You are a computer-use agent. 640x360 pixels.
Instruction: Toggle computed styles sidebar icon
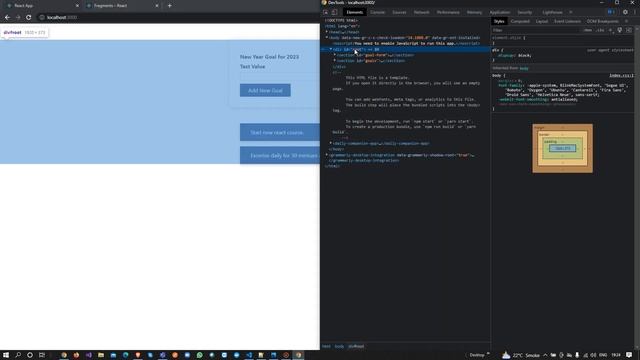coord(629,30)
